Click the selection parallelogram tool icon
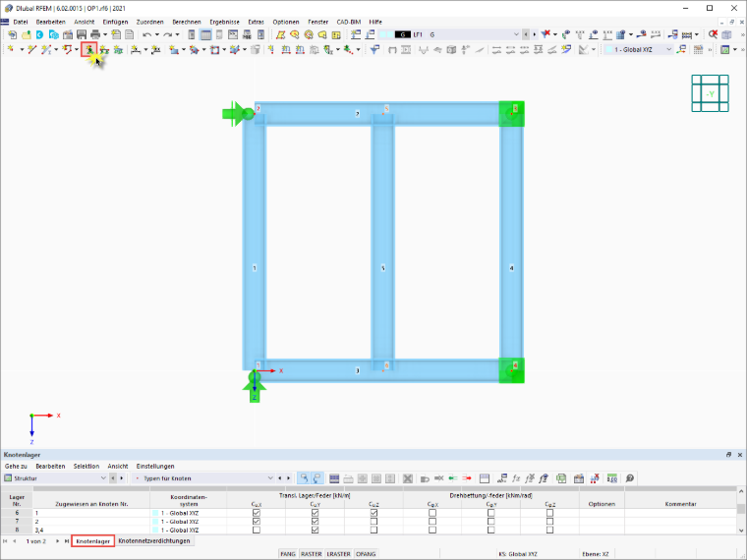The width and height of the screenshot is (747, 560). coord(280,34)
